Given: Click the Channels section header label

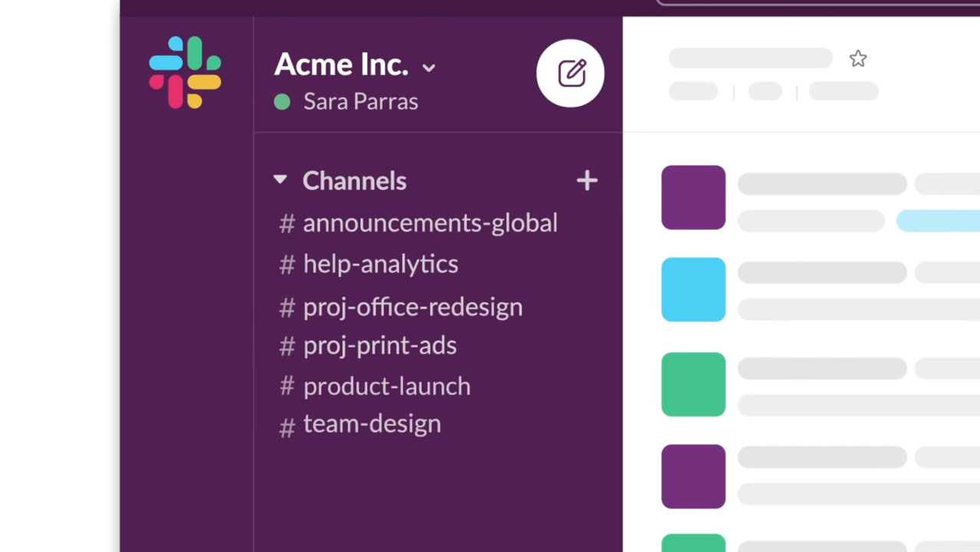Looking at the screenshot, I should pos(354,181).
